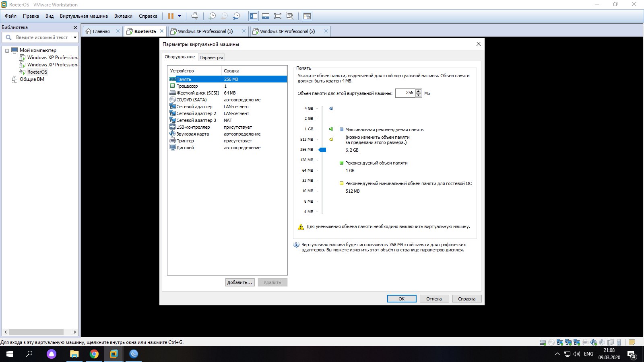Select RoeterOS in the library tree
This screenshot has height=362, width=644.
(x=37, y=72)
